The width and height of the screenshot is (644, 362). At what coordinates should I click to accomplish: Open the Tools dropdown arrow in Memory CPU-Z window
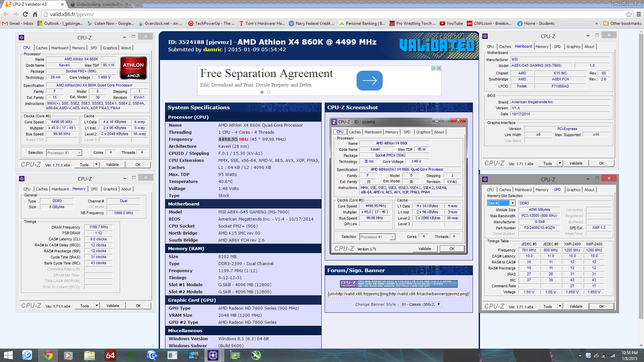[x=97, y=306]
